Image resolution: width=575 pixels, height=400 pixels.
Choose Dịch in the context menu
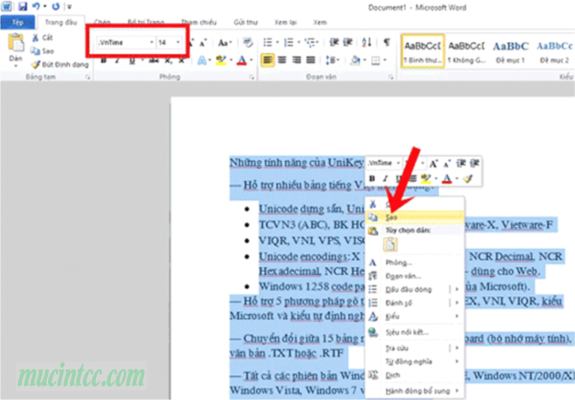(415, 375)
